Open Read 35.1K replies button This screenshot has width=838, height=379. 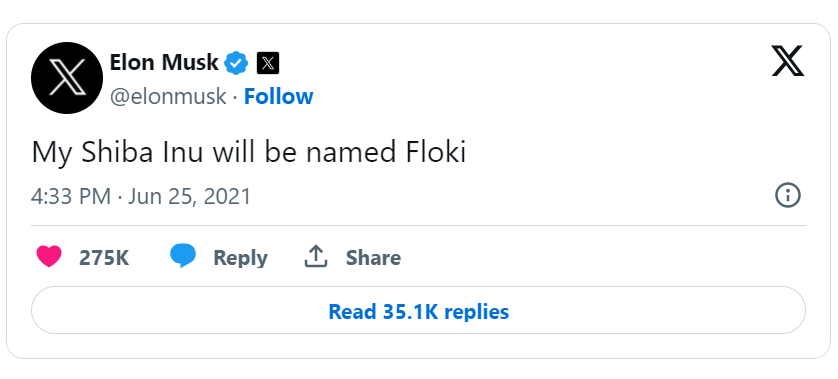418,311
